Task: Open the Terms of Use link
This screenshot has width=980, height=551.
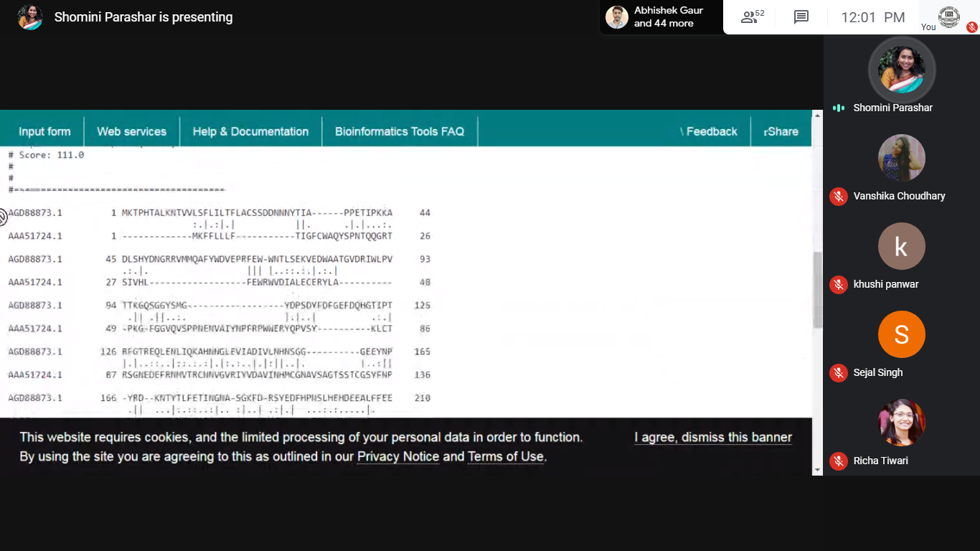Action: pos(506,457)
